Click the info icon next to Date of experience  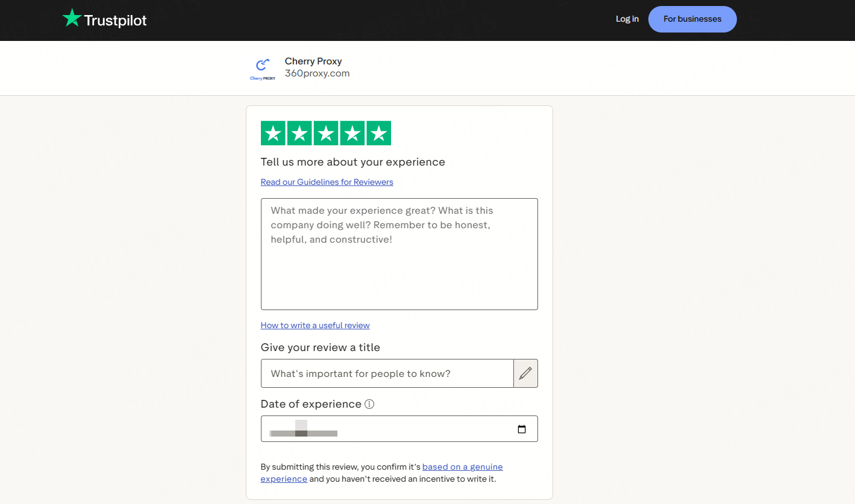pyautogui.click(x=369, y=404)
